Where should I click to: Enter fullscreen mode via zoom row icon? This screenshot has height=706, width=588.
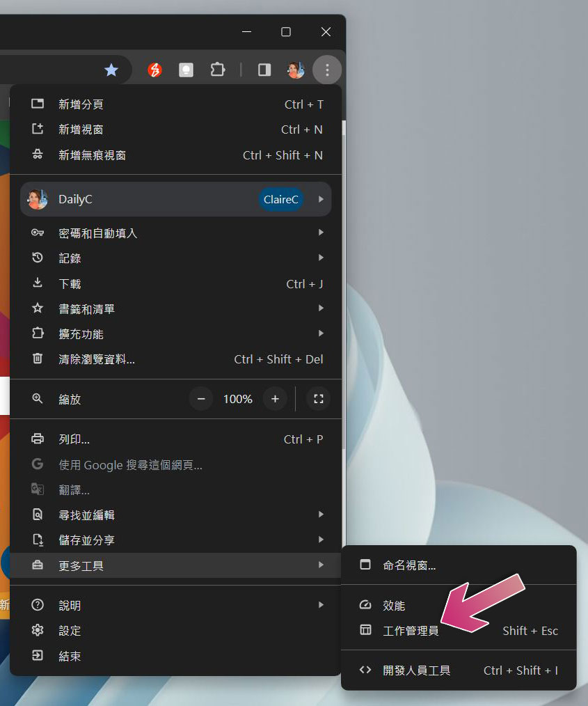[x=319, y=399]
